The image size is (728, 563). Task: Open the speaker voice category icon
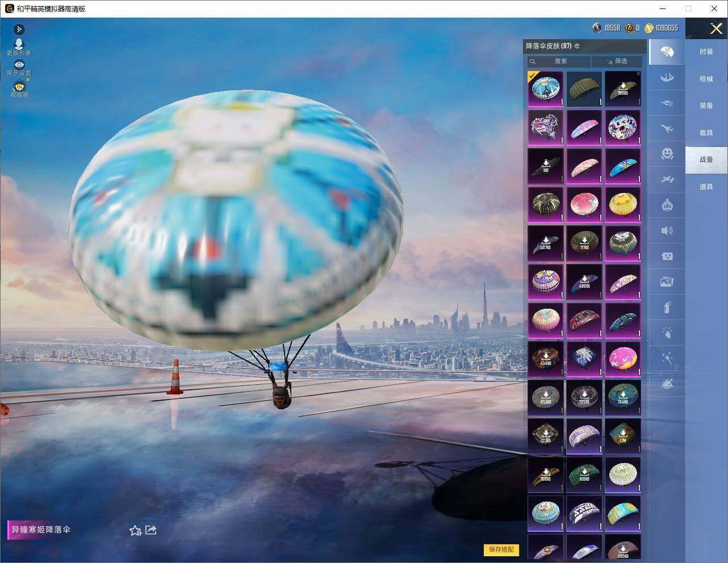pyautogui.click(x=667, y=230)
